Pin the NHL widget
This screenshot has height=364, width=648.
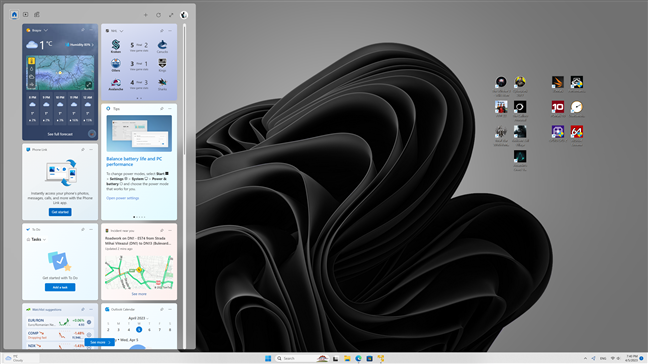point(162,31)
